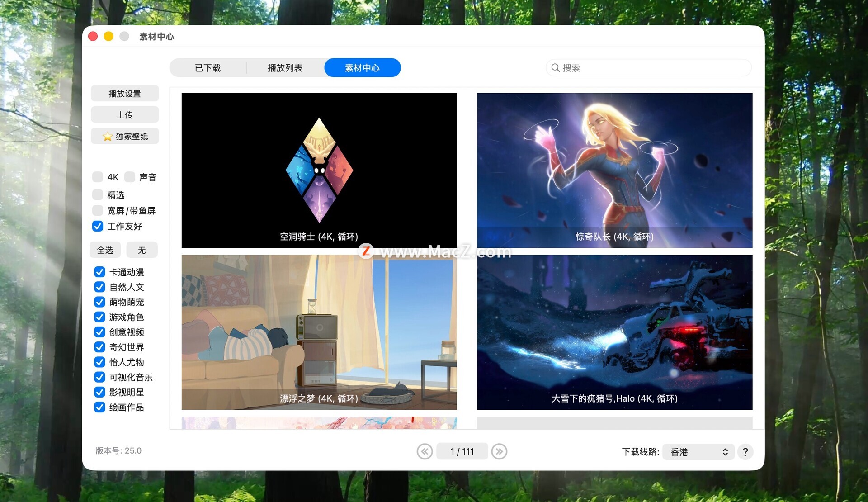This screenshot has width=868, height=502.
Task: Switch to the 播放列表 tab
Action: (285, 68)
